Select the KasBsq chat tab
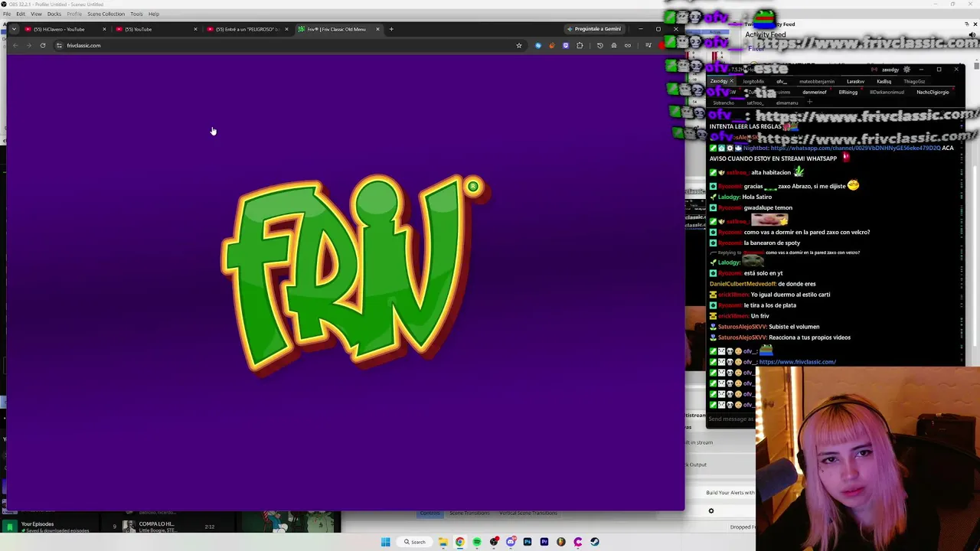The height and width of the screenshot is (551, 980). [884, 81]
